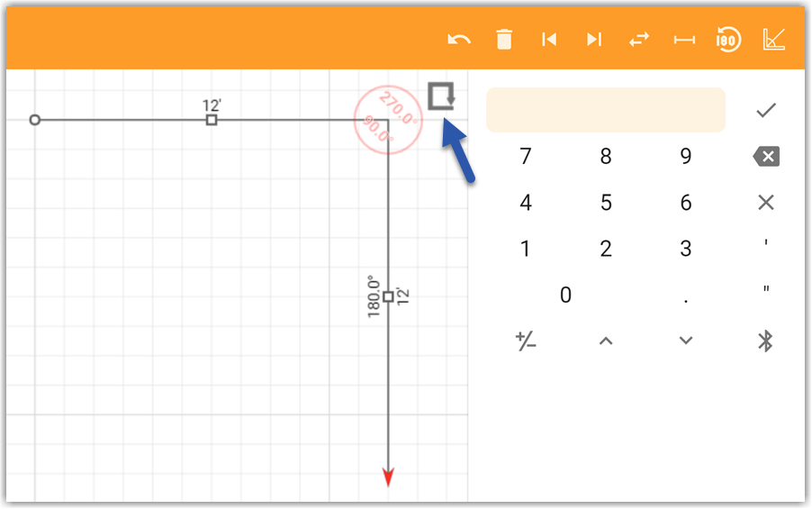Insert the inches symbol key

pos(766,288)
